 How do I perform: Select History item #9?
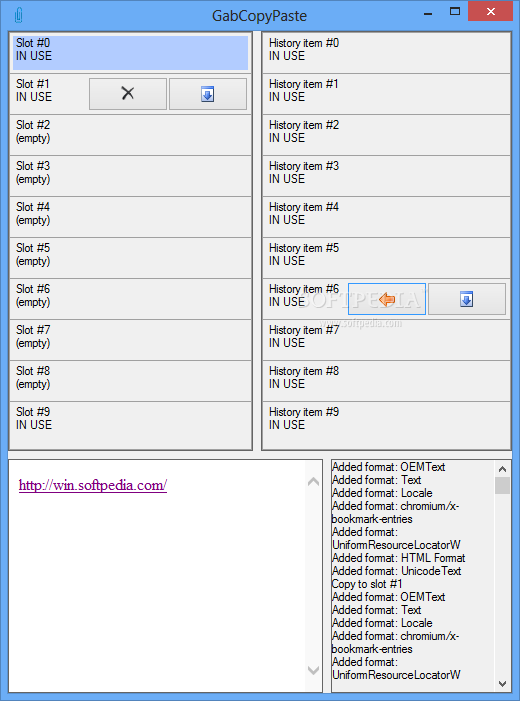386,425
